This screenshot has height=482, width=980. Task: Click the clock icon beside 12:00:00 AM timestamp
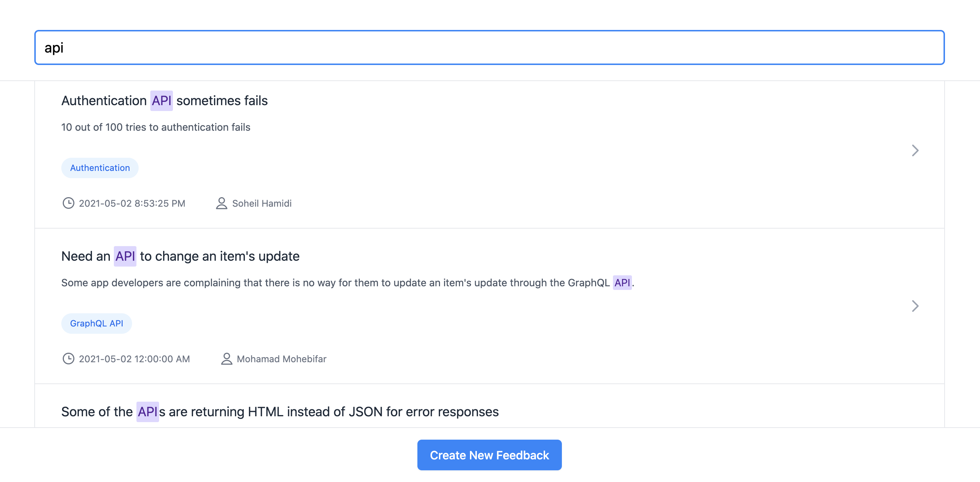click(68, 359)
